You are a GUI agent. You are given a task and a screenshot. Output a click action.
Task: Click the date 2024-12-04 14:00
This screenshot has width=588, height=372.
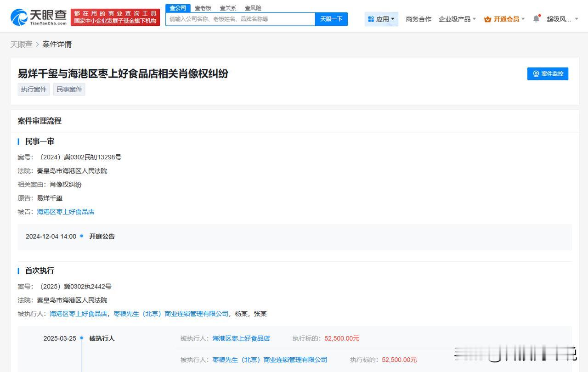(x=51, y=237)
